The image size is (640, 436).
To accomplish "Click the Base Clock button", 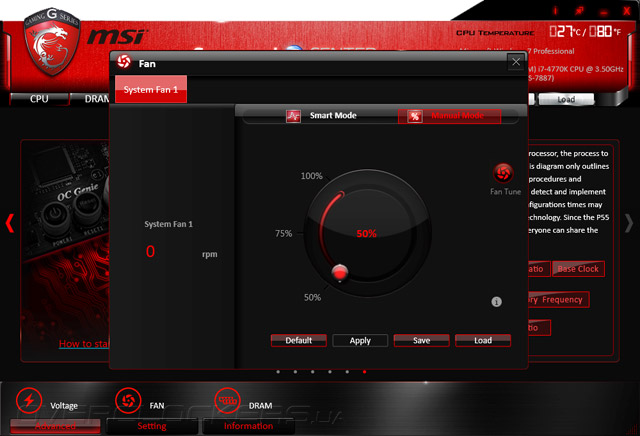I will 578,269.
